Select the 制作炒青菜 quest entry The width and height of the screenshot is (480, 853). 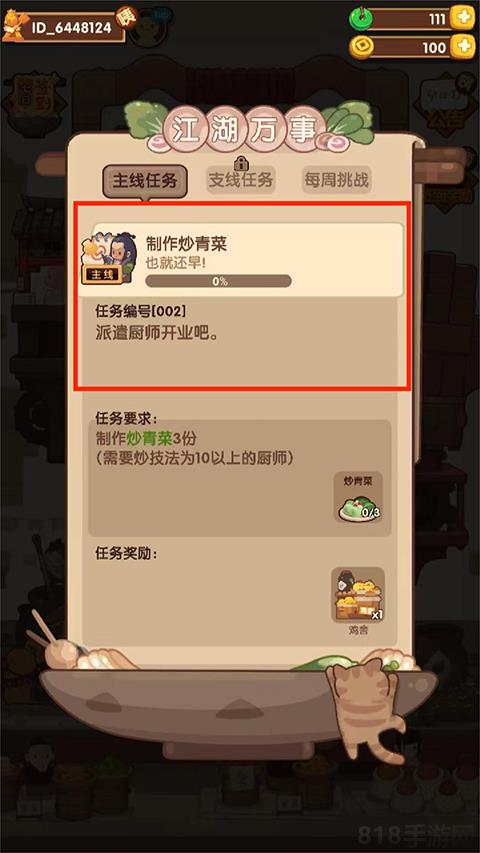(x=242, y=260)
